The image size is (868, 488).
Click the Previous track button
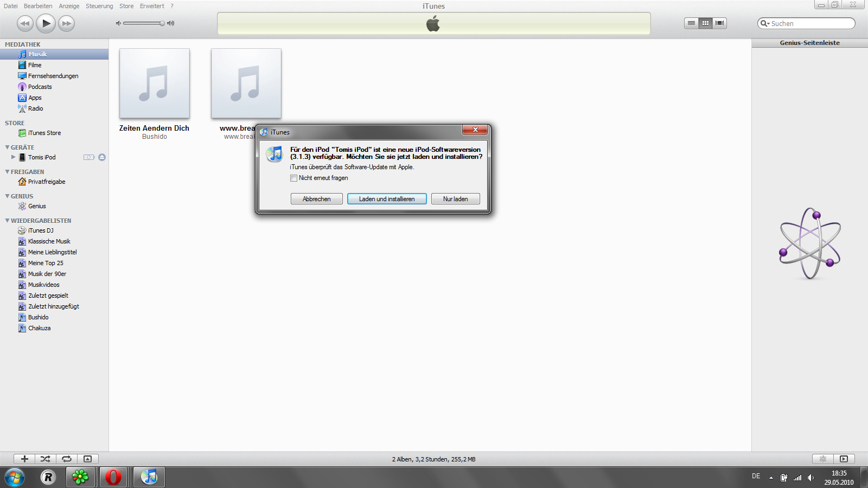coord(25,23)
